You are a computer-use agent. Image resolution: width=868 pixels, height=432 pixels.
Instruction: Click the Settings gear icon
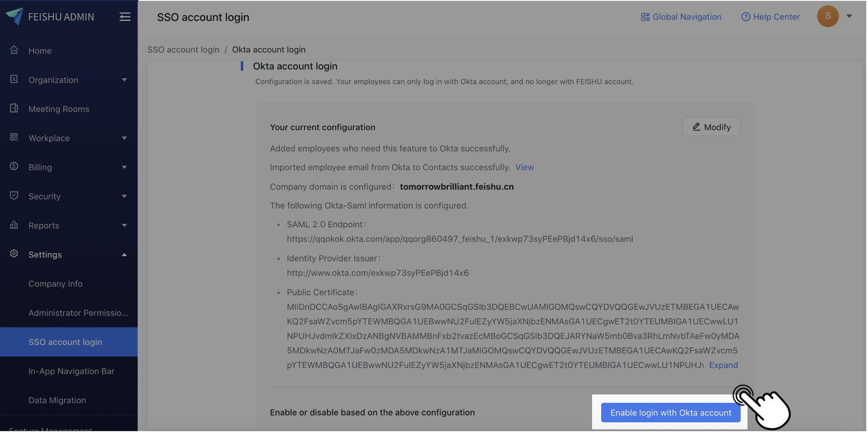14,254
